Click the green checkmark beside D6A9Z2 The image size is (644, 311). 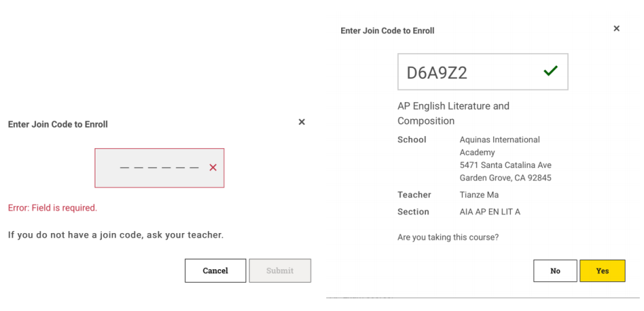click(x=550, y=71)
